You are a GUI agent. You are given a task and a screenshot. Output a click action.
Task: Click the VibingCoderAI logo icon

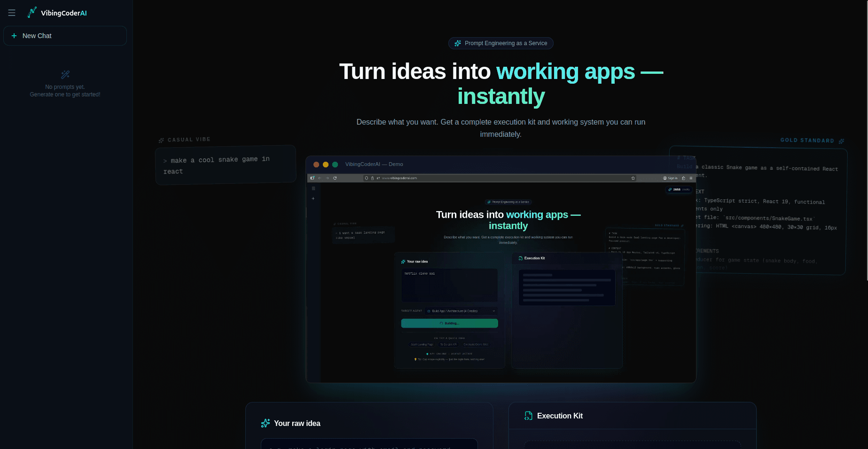click(32, 13)
